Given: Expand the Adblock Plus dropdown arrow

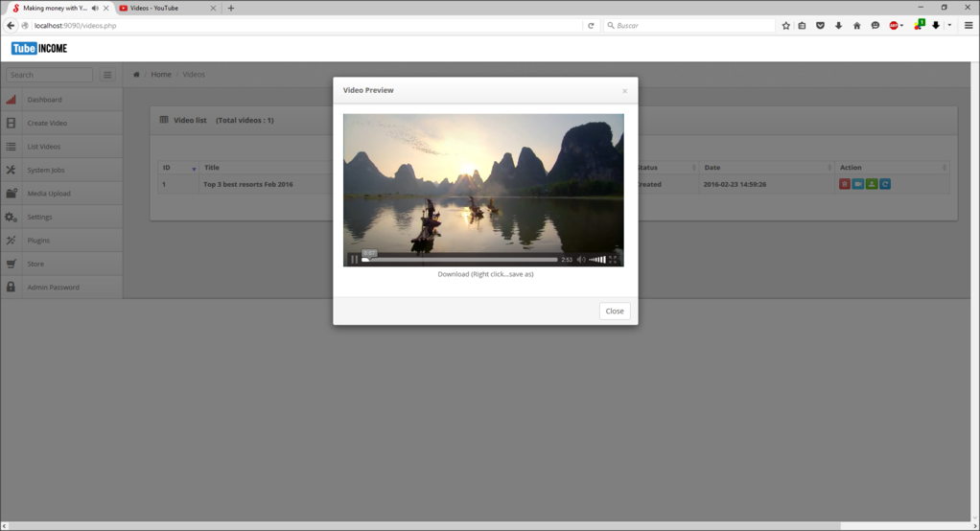Looking at the screenshot, I should pos(902,26).
